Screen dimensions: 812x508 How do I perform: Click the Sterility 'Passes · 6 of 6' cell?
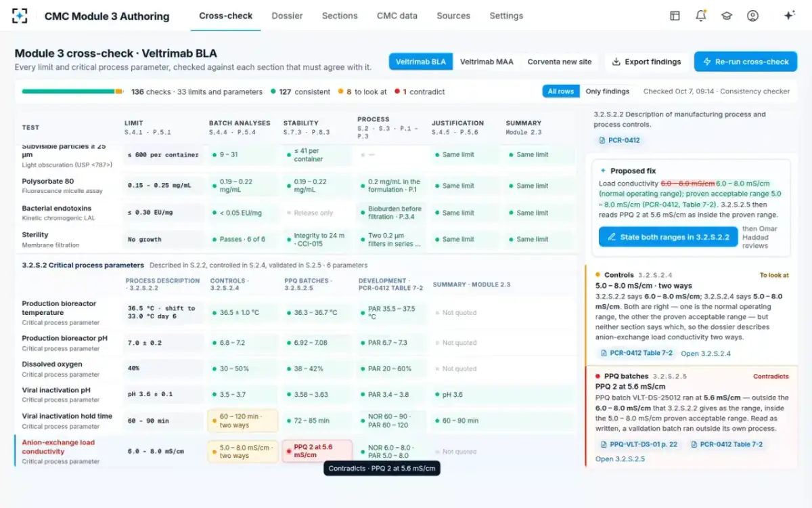pyautogui.click(x=243, y=239)
